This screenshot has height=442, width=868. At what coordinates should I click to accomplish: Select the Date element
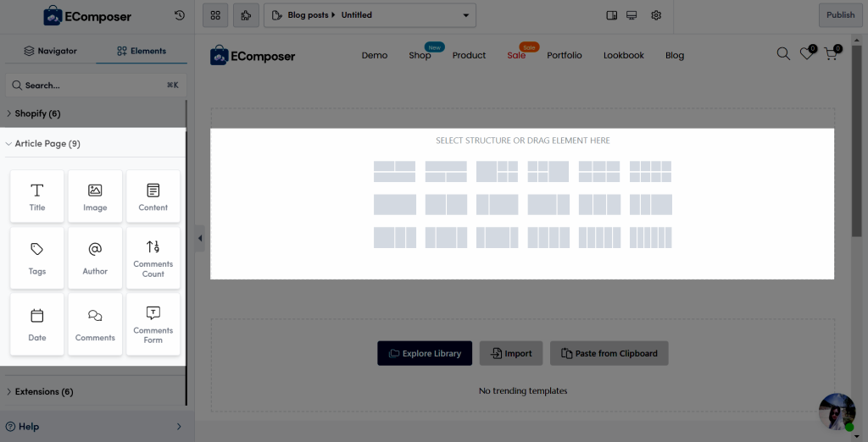click(37, 324)
